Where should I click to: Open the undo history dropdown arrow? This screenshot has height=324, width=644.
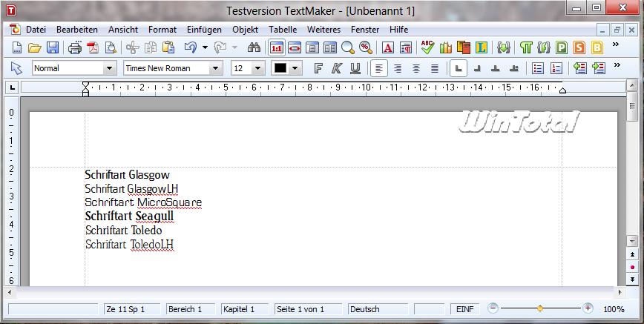[205, 47]
